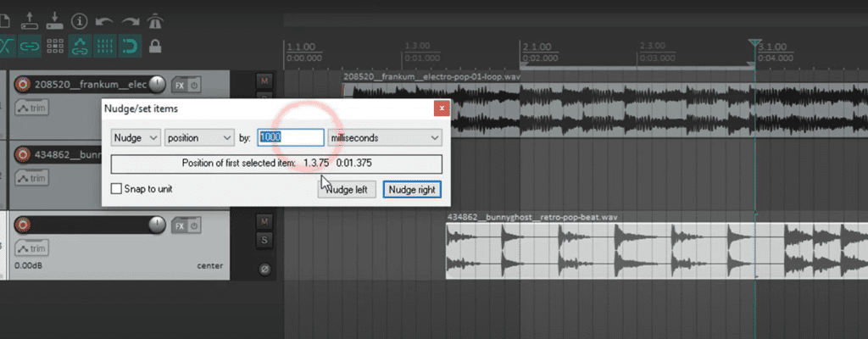The image size is (868, 339).
Task: Bypass FX power button on third track
Action: (194, 226)
